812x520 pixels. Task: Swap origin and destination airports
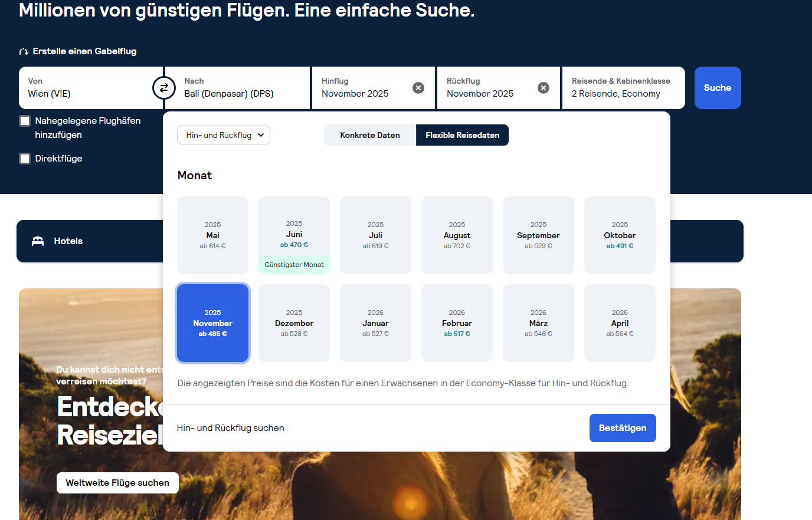pyautogui.click(x=164, y=88)
